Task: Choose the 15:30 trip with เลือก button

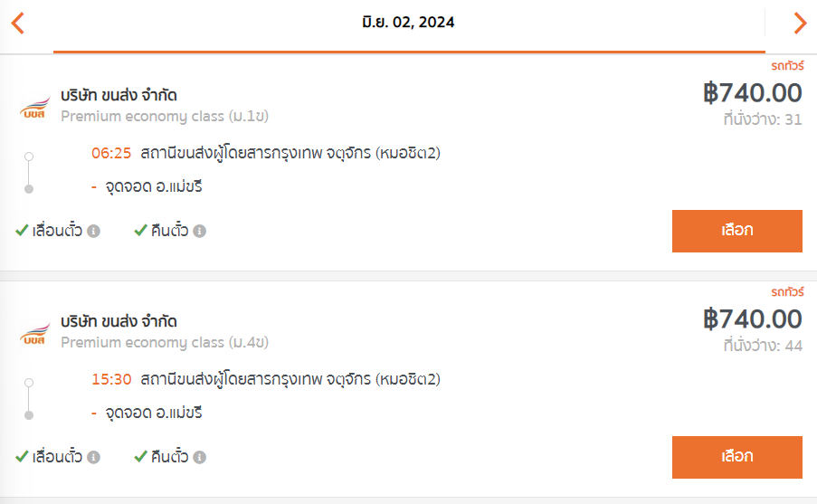Action: click(737, 457)
